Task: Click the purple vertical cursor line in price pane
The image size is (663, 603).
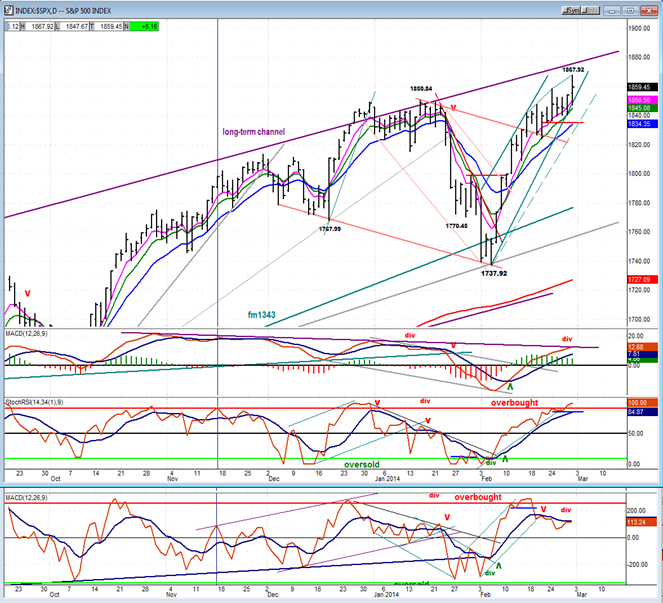Action: pyautogui.click(x=218, y=173)
